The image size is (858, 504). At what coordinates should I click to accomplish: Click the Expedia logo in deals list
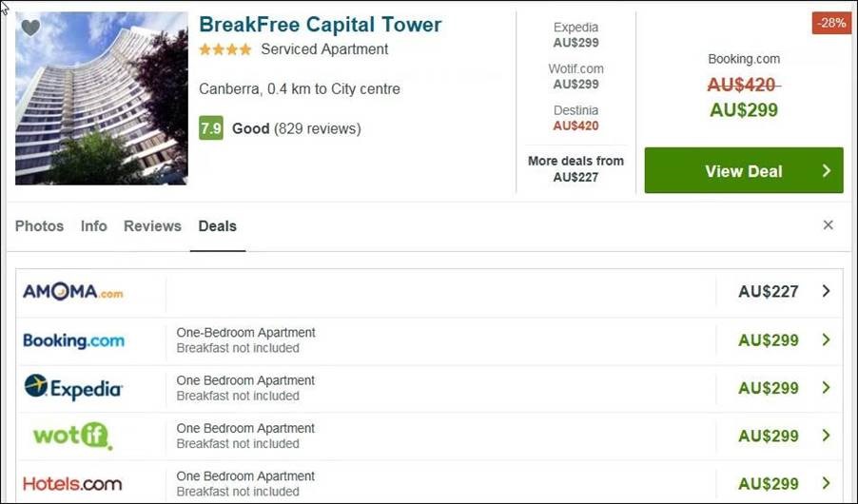click(x=73, y=388)
